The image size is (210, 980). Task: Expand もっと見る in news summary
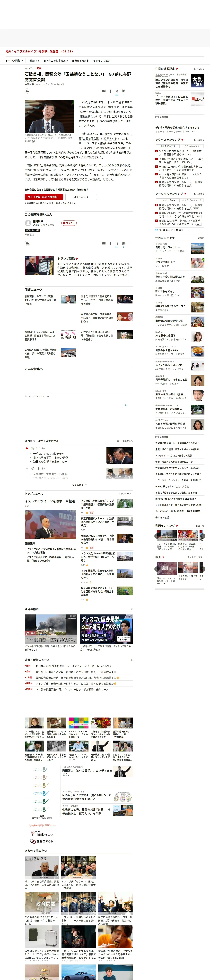pos(79,485)
